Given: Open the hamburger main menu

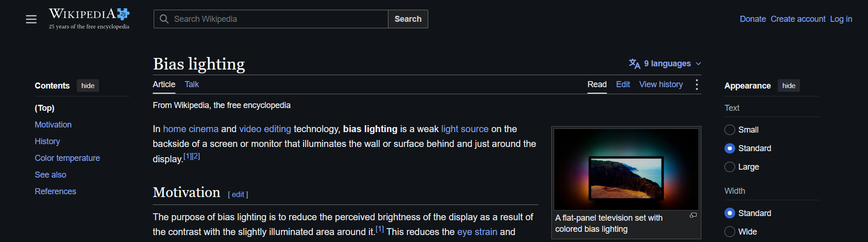Looking at the screenshot, I should 31,19.
